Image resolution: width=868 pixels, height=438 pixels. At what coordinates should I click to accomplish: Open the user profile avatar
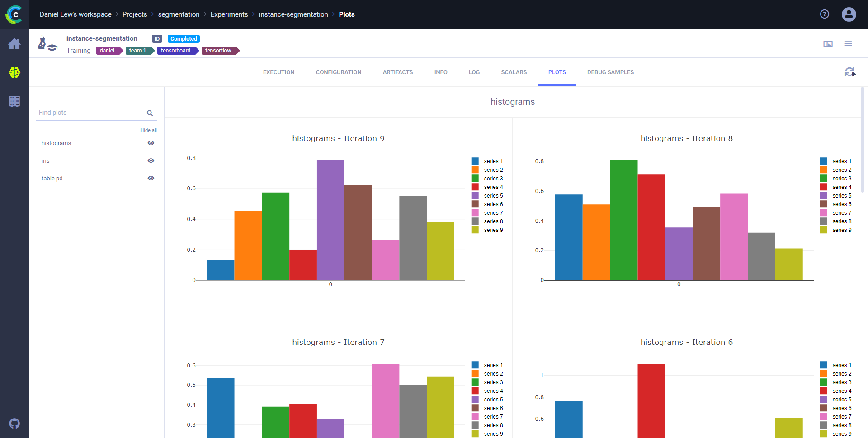pos(849,14)
